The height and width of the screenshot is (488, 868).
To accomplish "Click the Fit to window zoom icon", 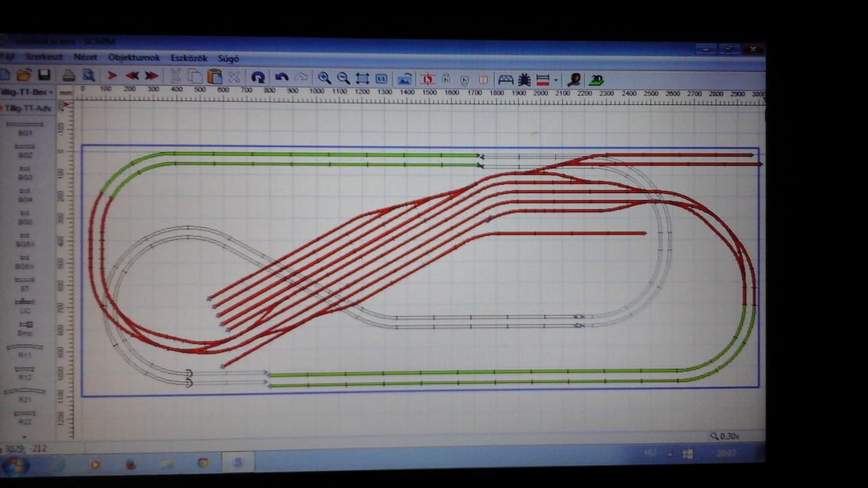I will click(362, 79).
